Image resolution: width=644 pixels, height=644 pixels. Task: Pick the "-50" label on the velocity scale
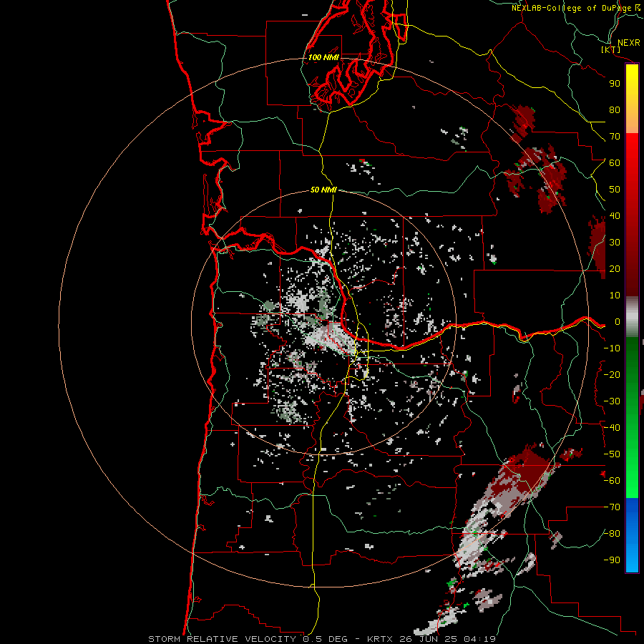click(x=612, y=454)
